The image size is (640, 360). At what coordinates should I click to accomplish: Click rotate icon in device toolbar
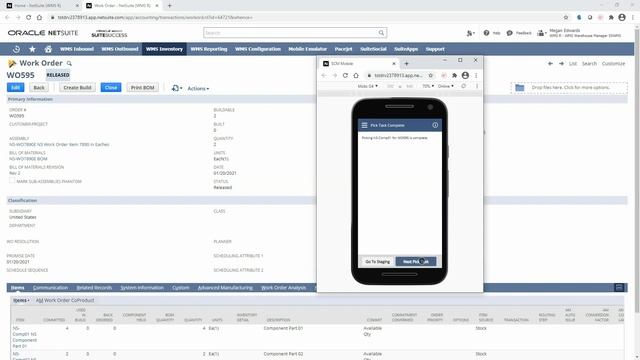[x=463, y=86]
